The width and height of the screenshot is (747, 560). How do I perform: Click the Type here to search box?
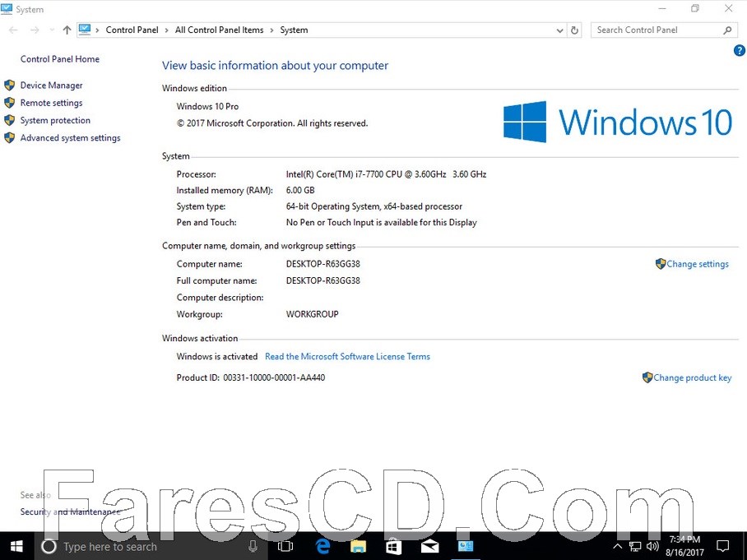click(x=150, y=546)
